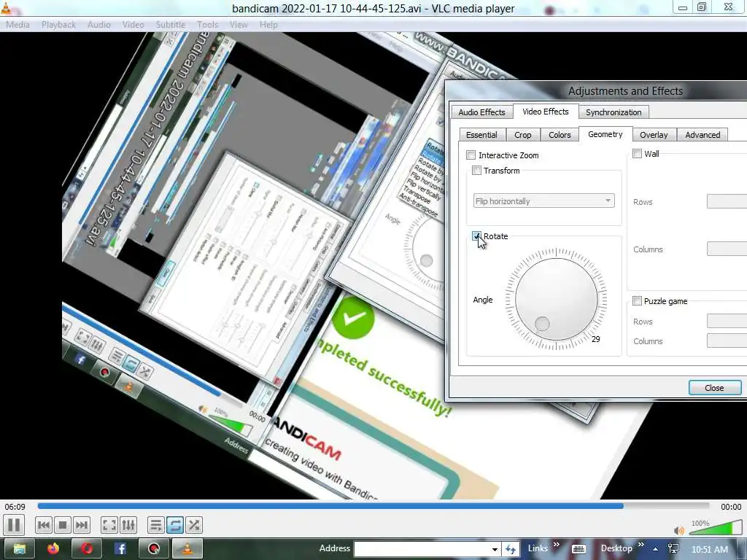Click the elapsed time 06:09 label
747x560 pixels.
tap(15, 507)
